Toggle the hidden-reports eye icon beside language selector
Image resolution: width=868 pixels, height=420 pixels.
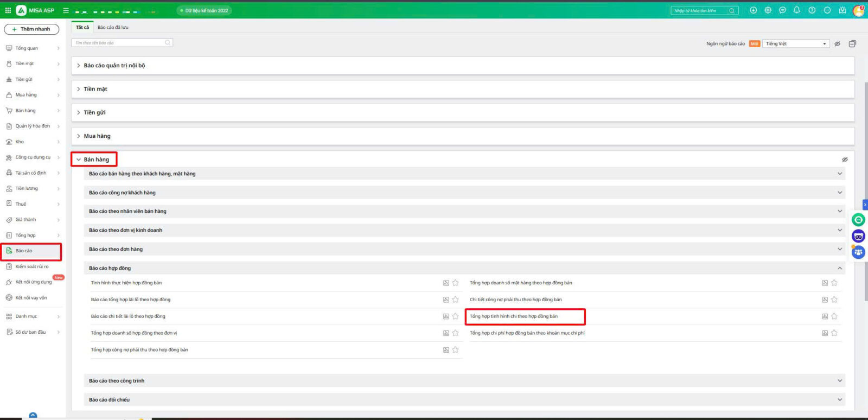[x=837, y=44]
